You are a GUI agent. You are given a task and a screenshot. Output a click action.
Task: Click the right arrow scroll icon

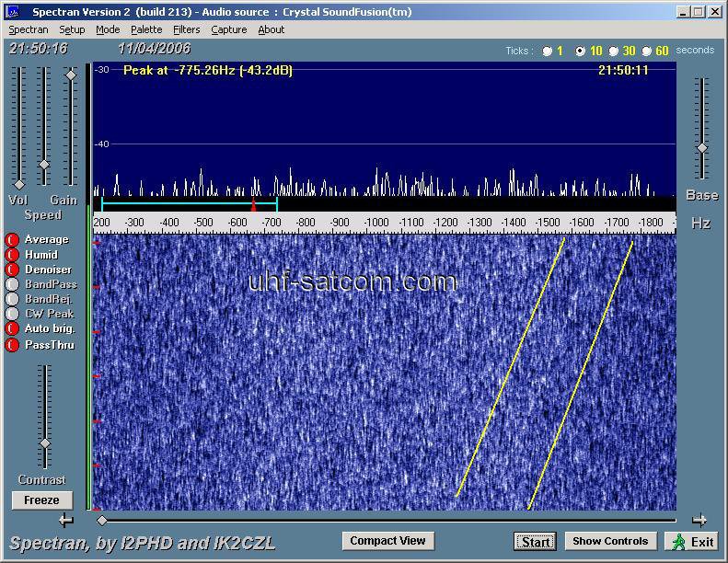[x=699, y=521]
